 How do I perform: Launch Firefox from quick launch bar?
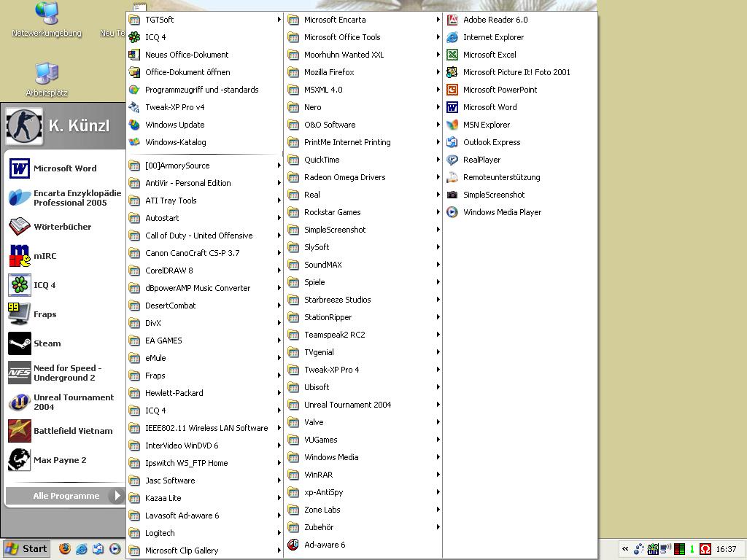click(65, 548)
